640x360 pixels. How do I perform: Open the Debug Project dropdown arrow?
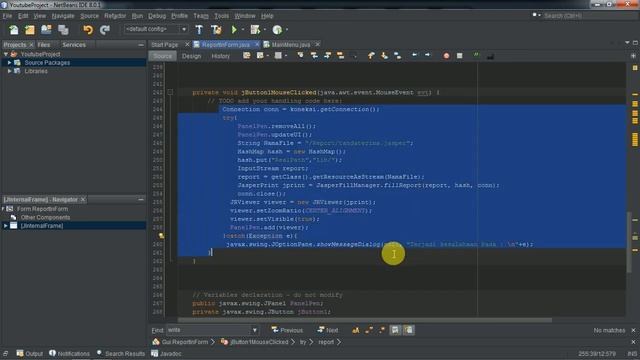[264, 29]
